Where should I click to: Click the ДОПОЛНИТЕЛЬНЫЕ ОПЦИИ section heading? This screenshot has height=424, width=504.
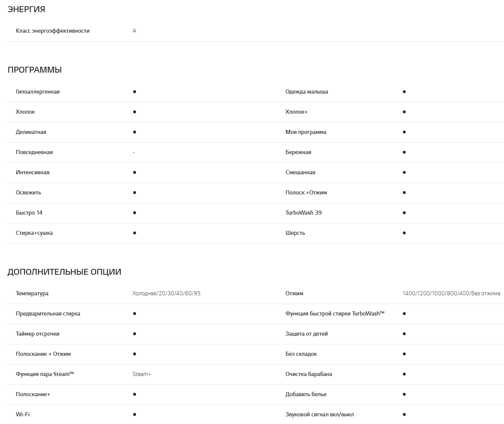pyautogui.click(x=64, y=272)
